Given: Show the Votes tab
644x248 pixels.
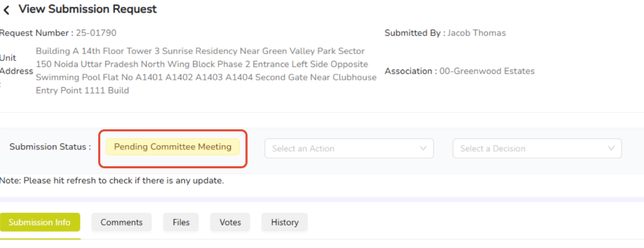Looking at the screenshot, I should (x=230, y=222).
